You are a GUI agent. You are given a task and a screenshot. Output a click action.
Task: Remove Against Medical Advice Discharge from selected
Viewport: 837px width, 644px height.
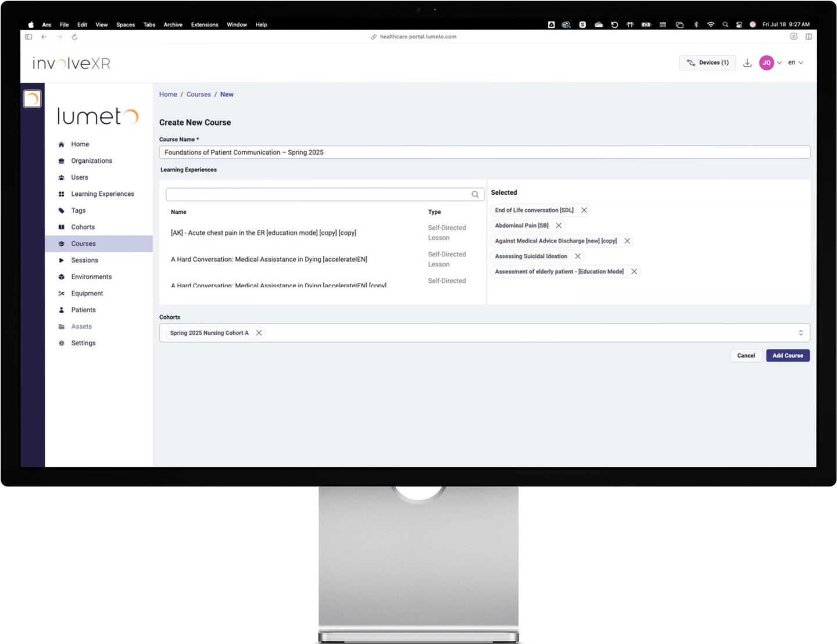(x=627, y=241)
